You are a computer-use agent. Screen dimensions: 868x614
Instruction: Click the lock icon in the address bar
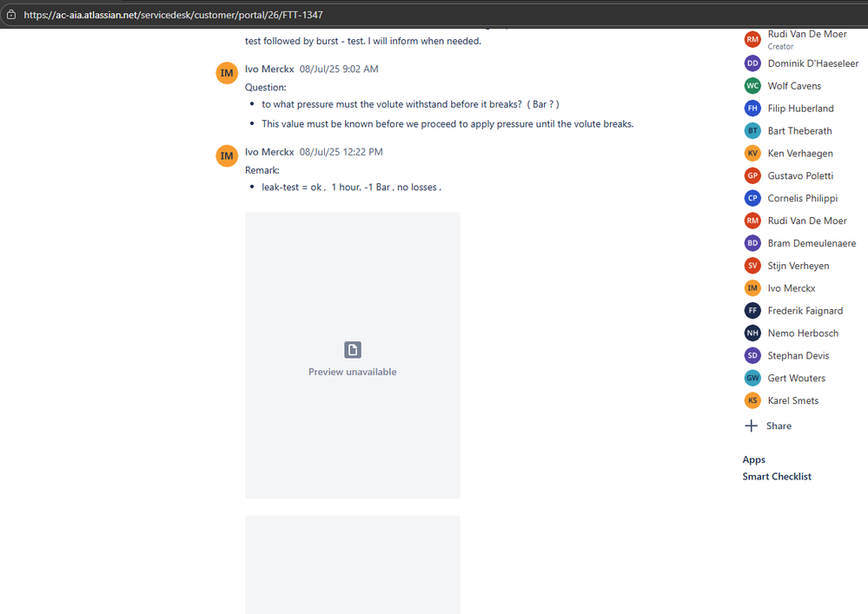pos(12,14)
